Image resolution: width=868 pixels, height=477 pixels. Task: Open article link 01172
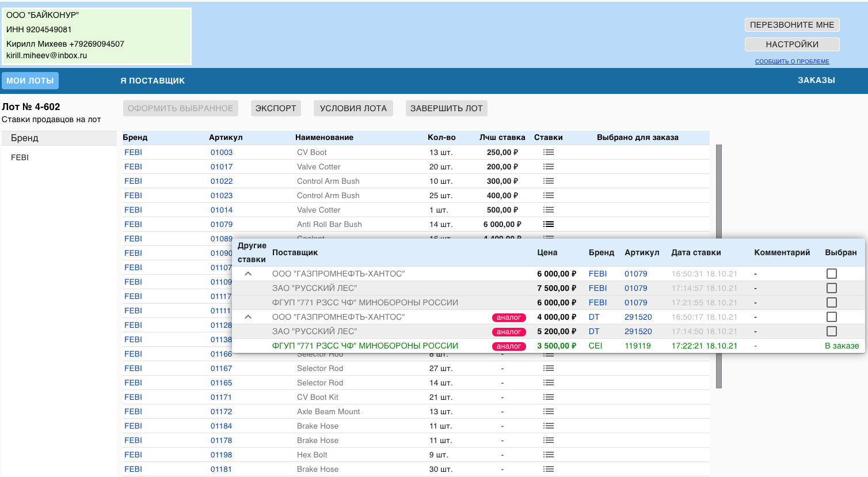(221, 411)
